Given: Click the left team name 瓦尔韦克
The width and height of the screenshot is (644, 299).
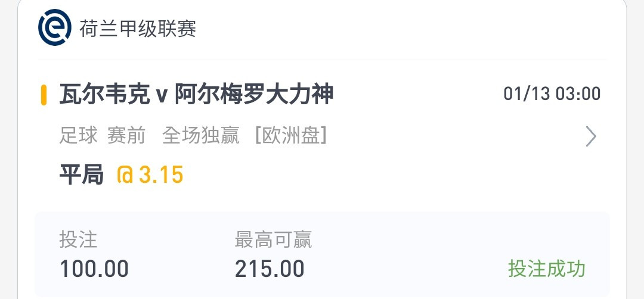Looking at the screenshot, I should (x=104, y=94).
